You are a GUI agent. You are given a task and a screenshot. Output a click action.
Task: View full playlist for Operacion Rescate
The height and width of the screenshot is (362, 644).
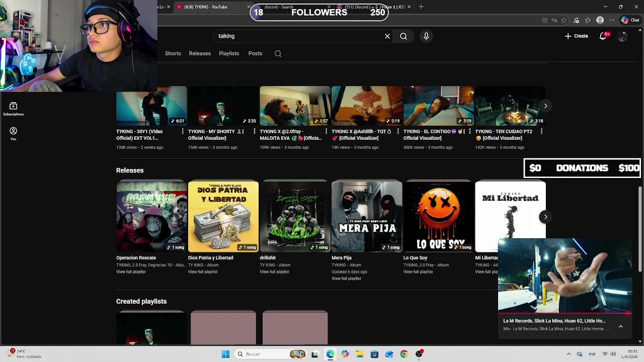131,272
